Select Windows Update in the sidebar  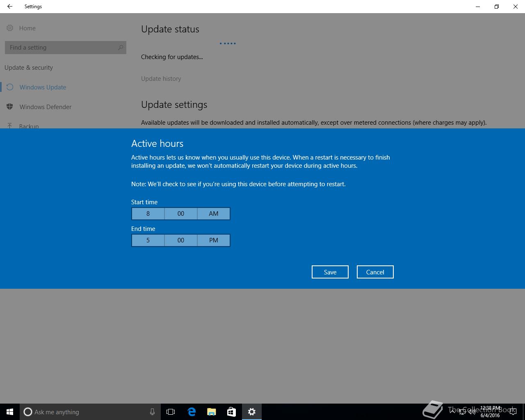43,87
